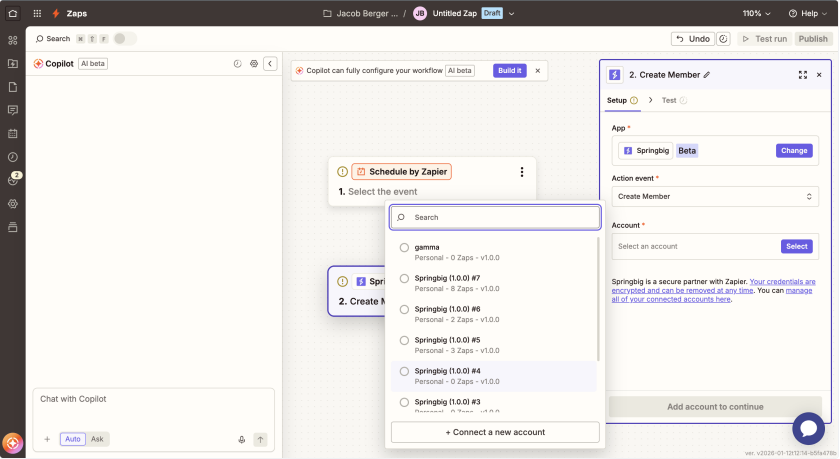Screen dimensions: 840x459
Task: Click the Test run button
Action: pyautogui.click(x=764, y=39)
